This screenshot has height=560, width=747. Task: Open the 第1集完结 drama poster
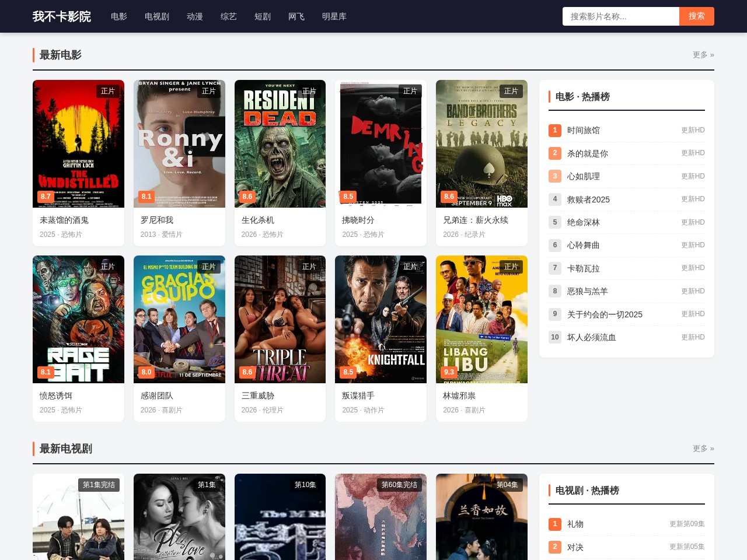click(78, 517)
